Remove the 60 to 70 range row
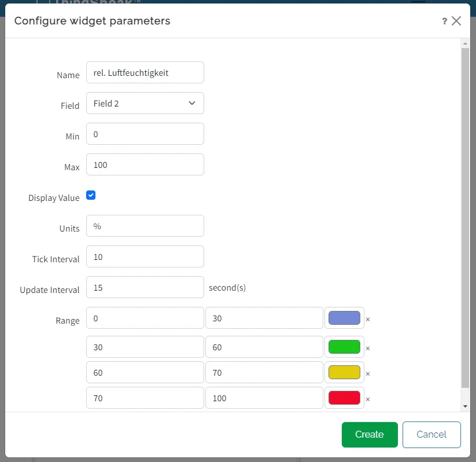The height and width of the screenshot is (462, 476). [368, 373]
